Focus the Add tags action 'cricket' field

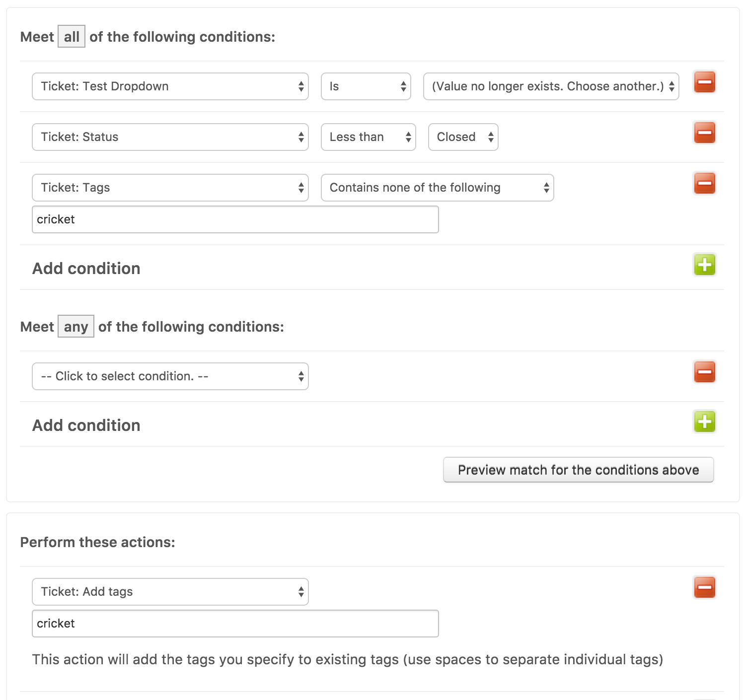pyautogui.click(x=235, y=624)
